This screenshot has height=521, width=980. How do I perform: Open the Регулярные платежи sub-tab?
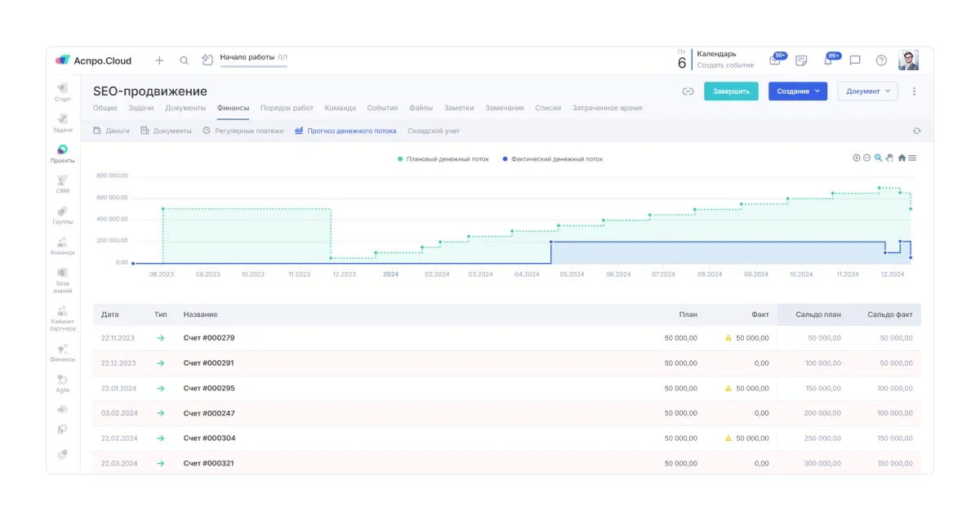(248, 131)
